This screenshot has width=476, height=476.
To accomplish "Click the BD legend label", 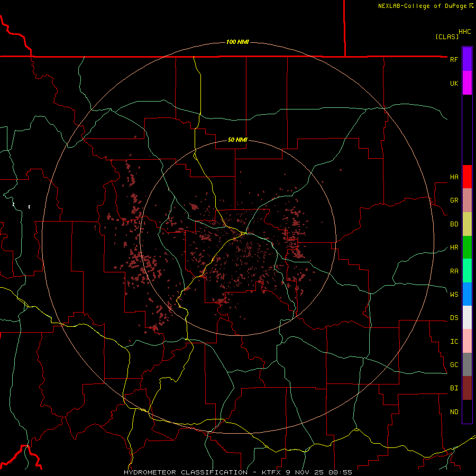I will point(454,224).
